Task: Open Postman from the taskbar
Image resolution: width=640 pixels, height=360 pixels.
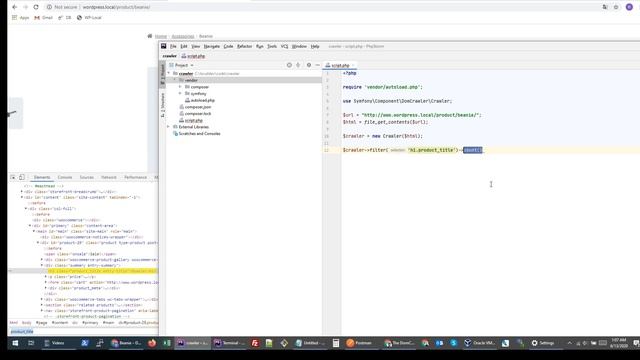Action: [x=359, y=343]
